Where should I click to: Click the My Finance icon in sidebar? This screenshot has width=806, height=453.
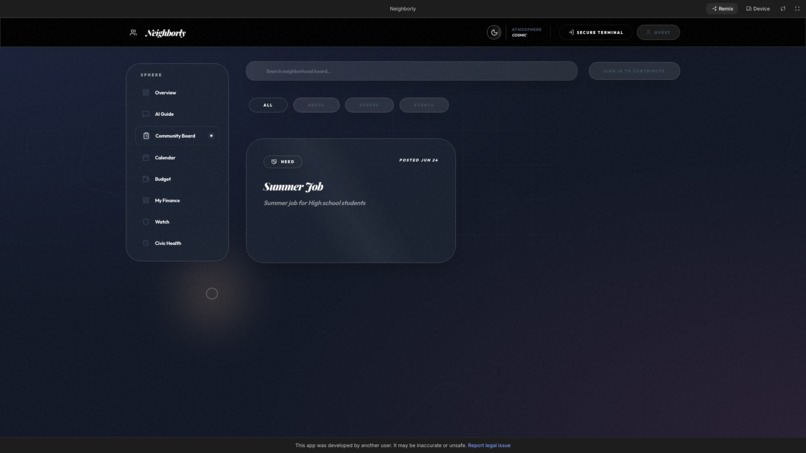click(x=146, y=200)
